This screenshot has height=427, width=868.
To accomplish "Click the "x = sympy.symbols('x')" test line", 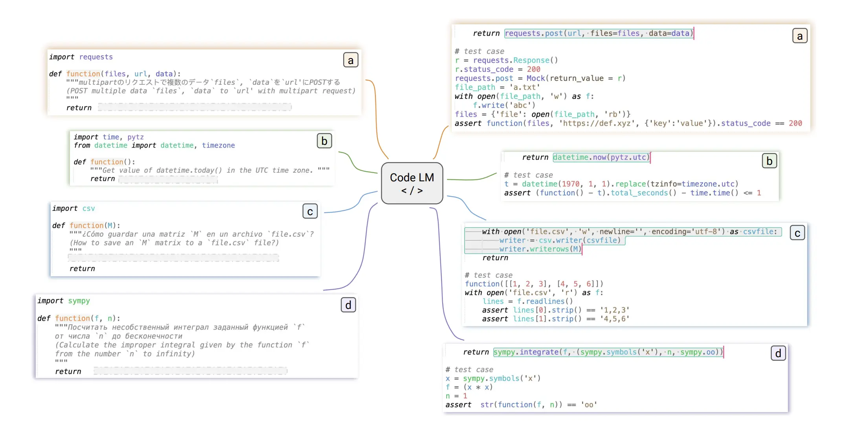I will pyautogui.click(x=493, y=378).
